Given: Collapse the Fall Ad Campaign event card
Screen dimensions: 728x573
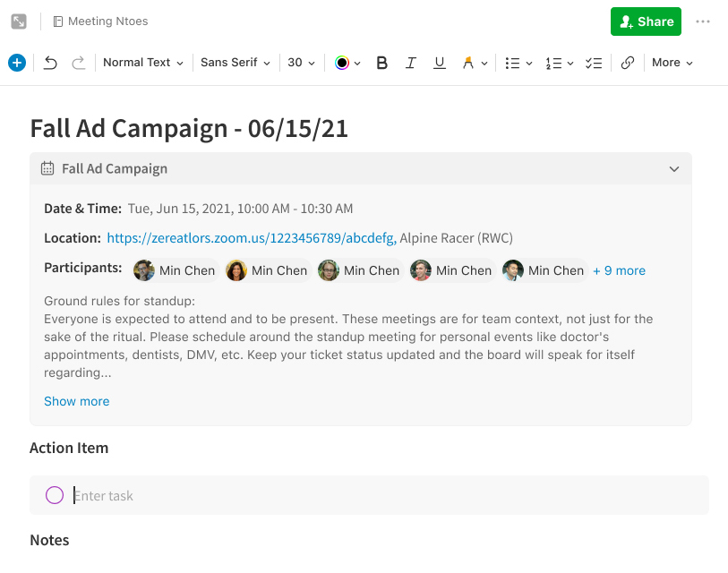Looking at the screenshot, I should pos(674,168).
